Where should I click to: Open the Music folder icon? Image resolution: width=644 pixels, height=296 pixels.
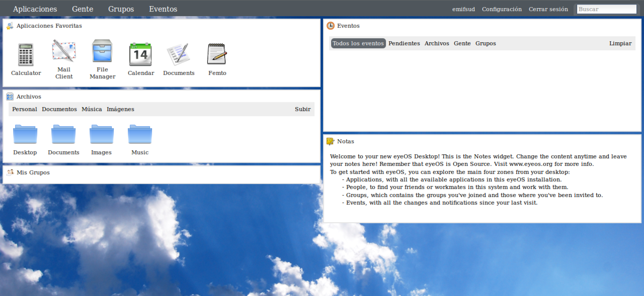coord(140,134)
